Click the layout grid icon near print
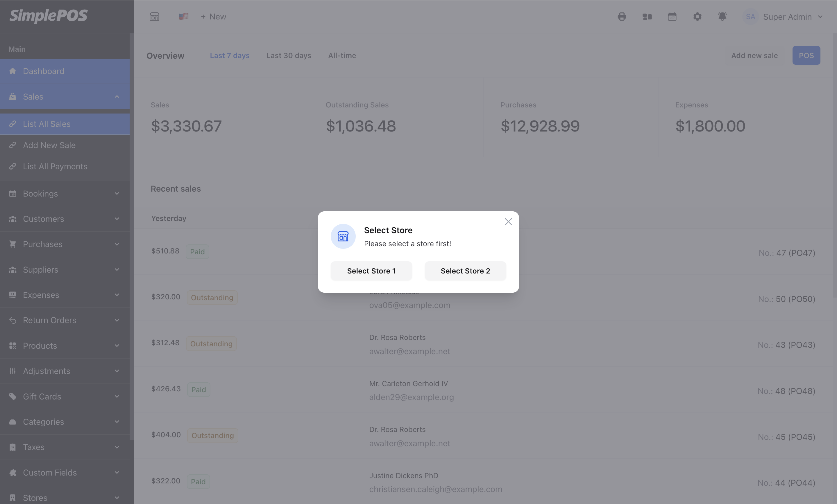Screen dimensions: 837x504 coord(647,16)
